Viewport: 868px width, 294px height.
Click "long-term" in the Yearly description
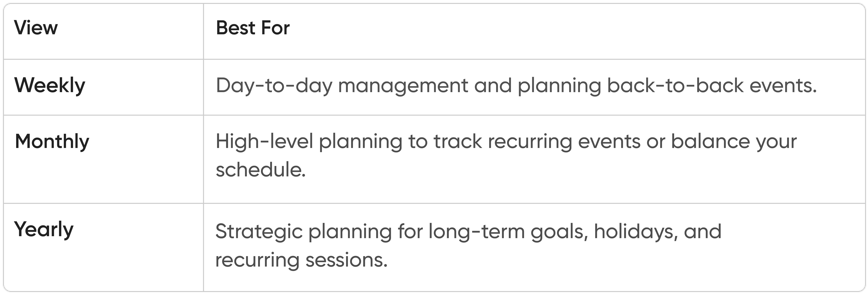point(477,232)
